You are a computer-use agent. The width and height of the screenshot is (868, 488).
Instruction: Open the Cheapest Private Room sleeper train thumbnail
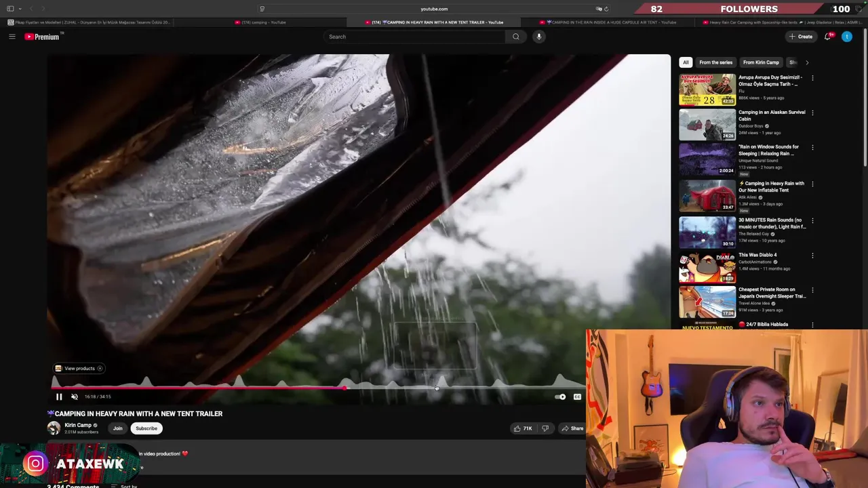[x=707, y=302]
